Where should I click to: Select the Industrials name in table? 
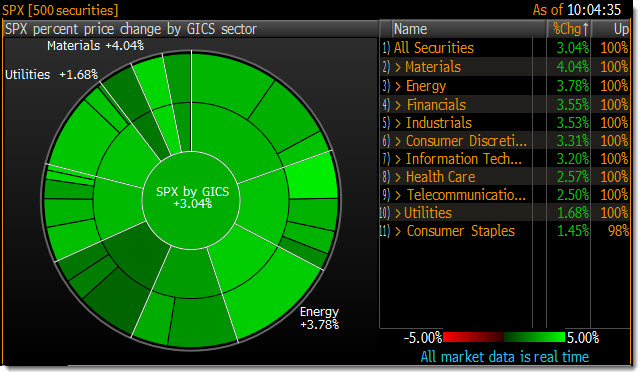(439, 123)
